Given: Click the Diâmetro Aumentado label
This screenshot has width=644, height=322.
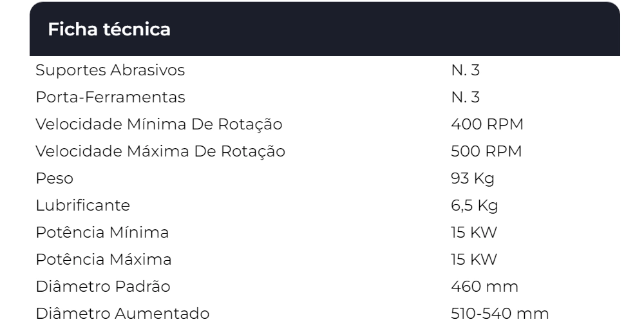Looking at the screenshot, I should click(122, 314).
